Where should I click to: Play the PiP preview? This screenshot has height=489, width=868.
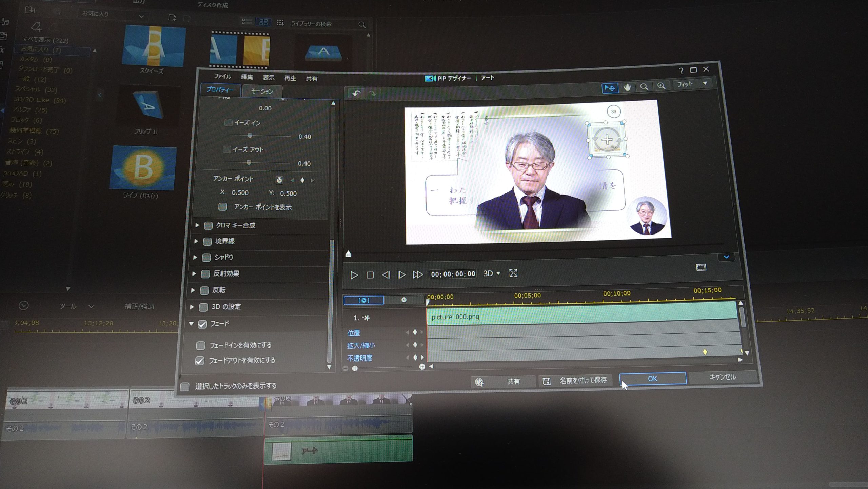pyautogui.click(x=354, y=275)
